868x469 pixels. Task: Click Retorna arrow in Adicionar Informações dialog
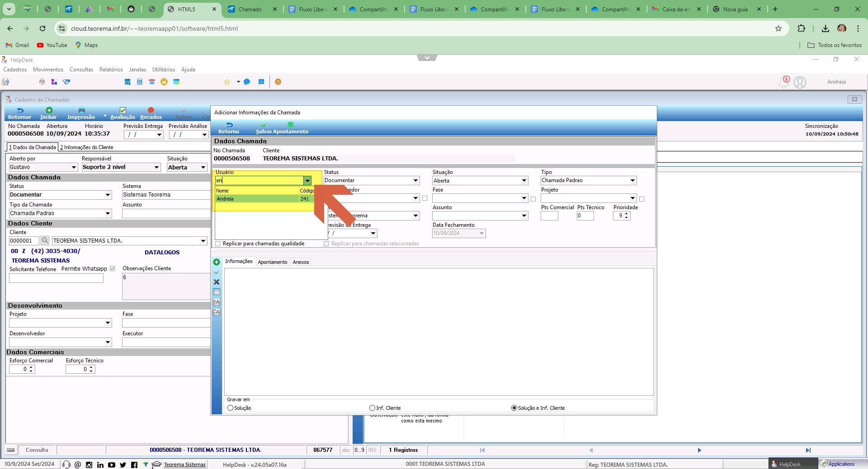tap(229, 125)
